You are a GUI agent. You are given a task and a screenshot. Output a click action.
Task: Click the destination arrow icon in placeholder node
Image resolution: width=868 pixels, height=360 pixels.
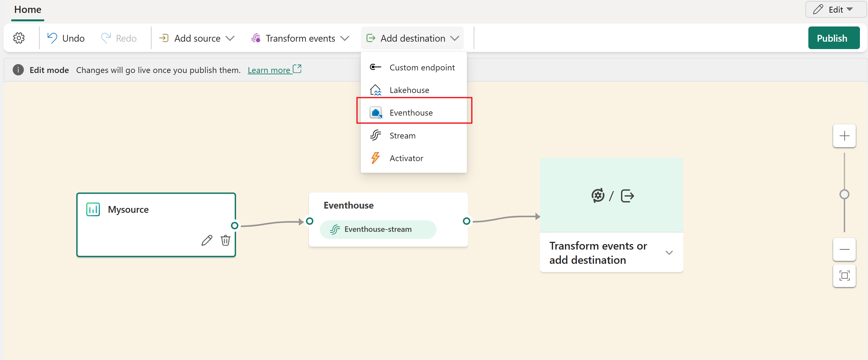[x=627, y=196]
